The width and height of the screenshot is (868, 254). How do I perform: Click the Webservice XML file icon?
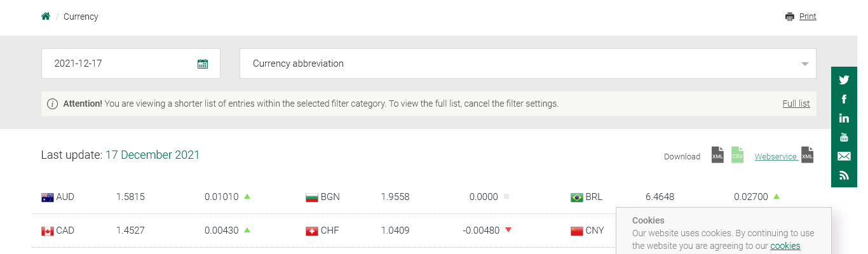(x=807, y=155)
